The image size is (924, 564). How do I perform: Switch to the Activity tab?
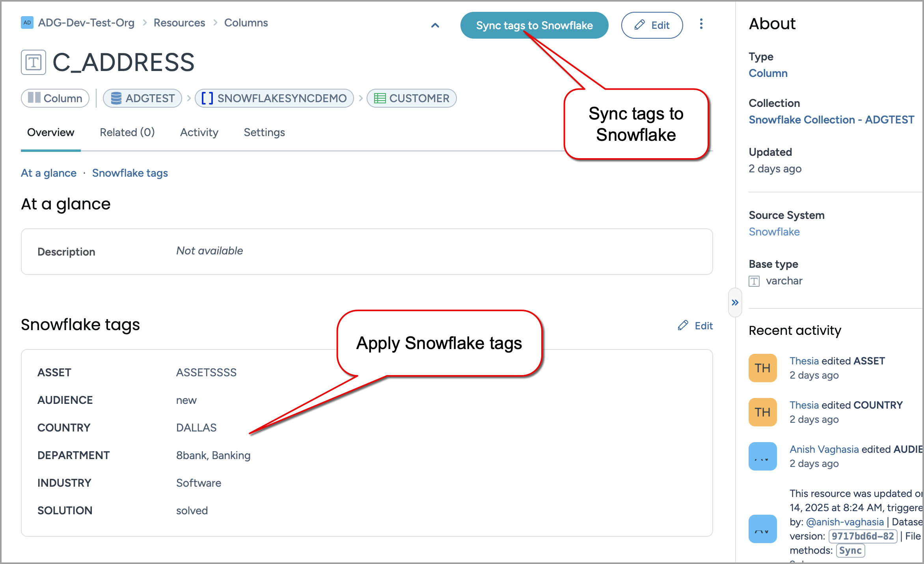199,133
